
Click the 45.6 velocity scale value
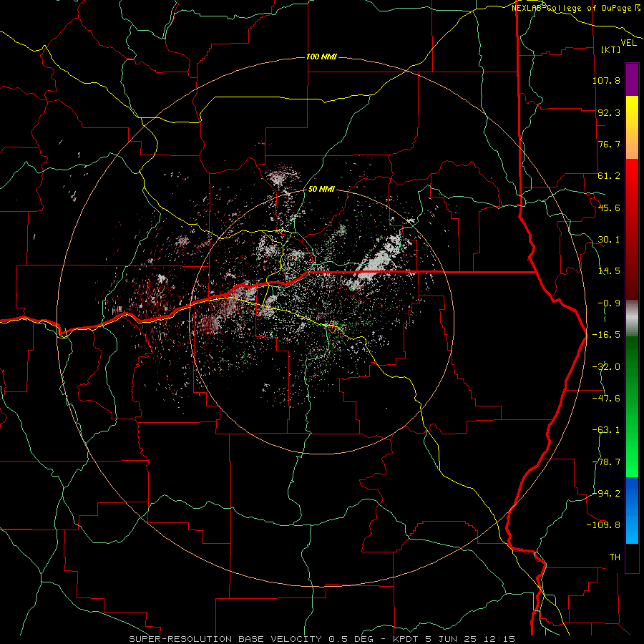pyautogui.click(x=609, y=208)
